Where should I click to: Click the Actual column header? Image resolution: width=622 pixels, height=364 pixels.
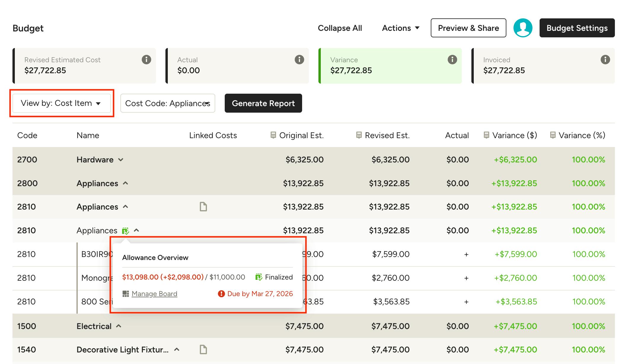(457, 135)
